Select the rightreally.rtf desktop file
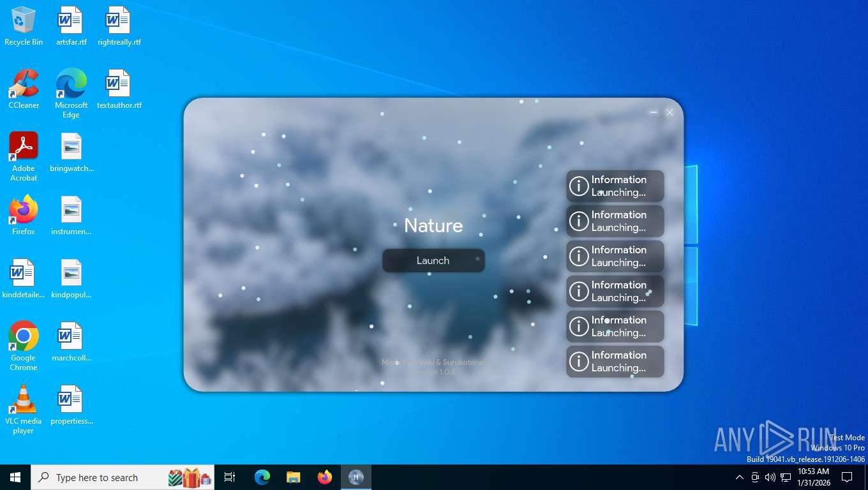The height and width of the screenshot is (490, 868). point(119,26)
